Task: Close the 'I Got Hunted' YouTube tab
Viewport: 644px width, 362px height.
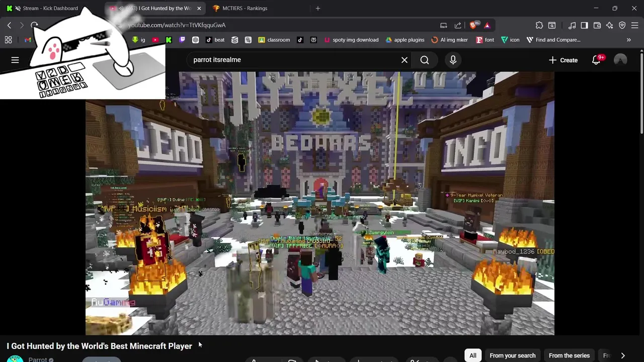Action: tap(199, 8)
